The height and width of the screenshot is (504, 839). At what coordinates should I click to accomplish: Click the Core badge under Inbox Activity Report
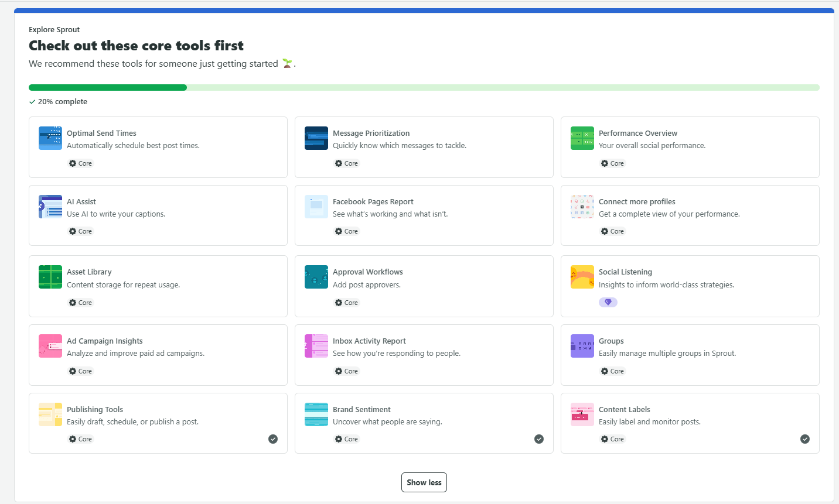347,371
